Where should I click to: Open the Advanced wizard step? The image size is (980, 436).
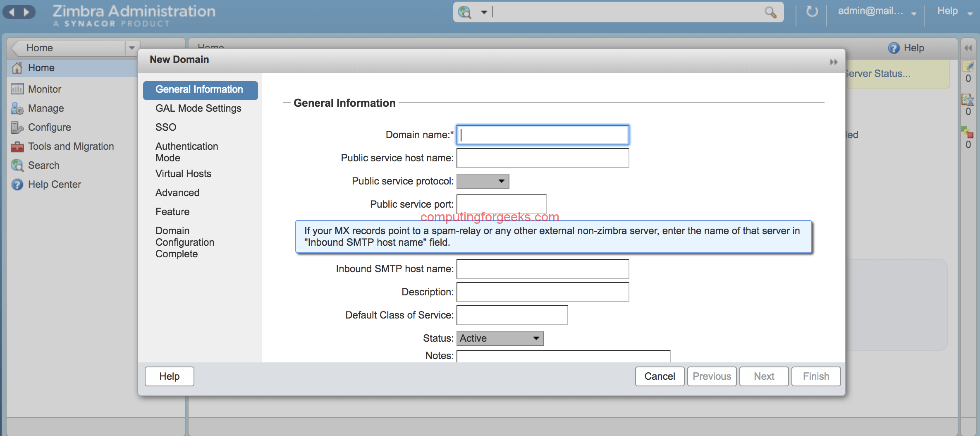pyautogui.click(x=177, y=193)
